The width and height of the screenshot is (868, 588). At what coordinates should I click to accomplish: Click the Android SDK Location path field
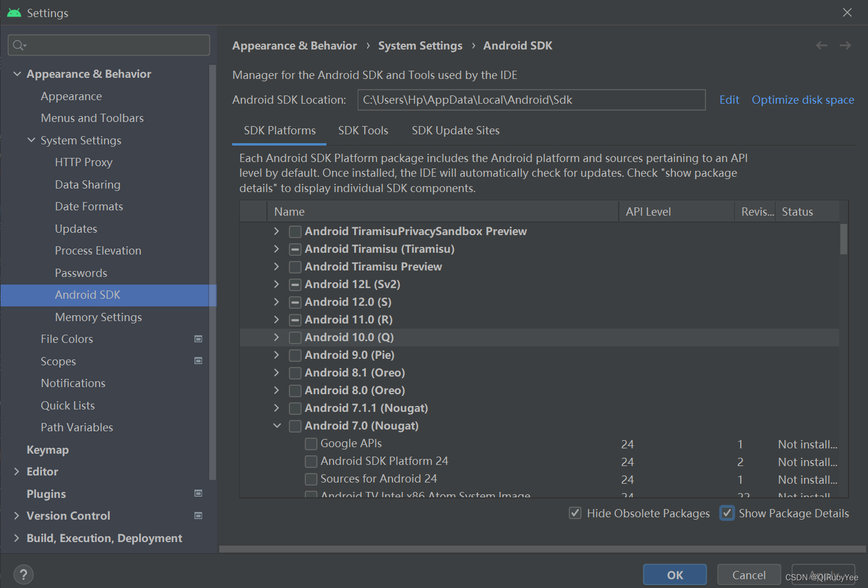tap(532, 100)
